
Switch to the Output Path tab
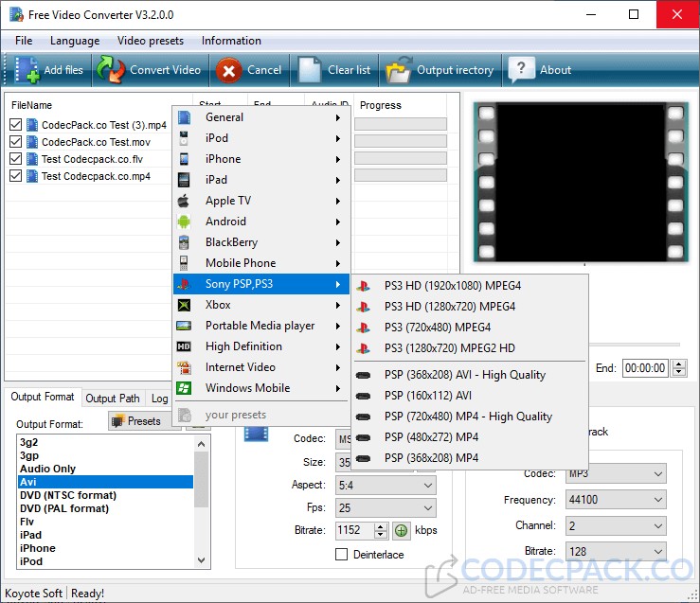pyautogui.click(x=113, y=399)
